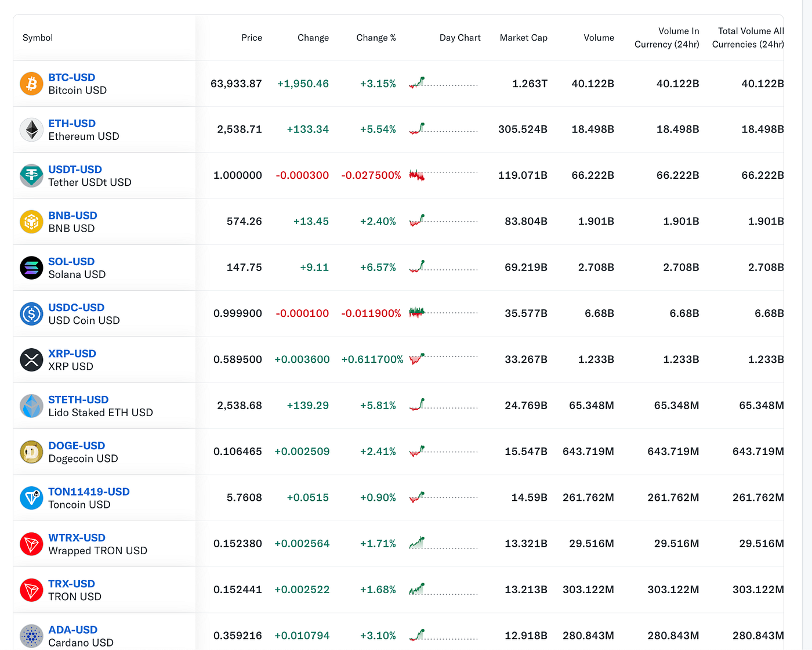Image resolution: width=812 pixels, height=650 pixels.
Task: Click the BNB yellow coin icon
Action: click(31, 222)
